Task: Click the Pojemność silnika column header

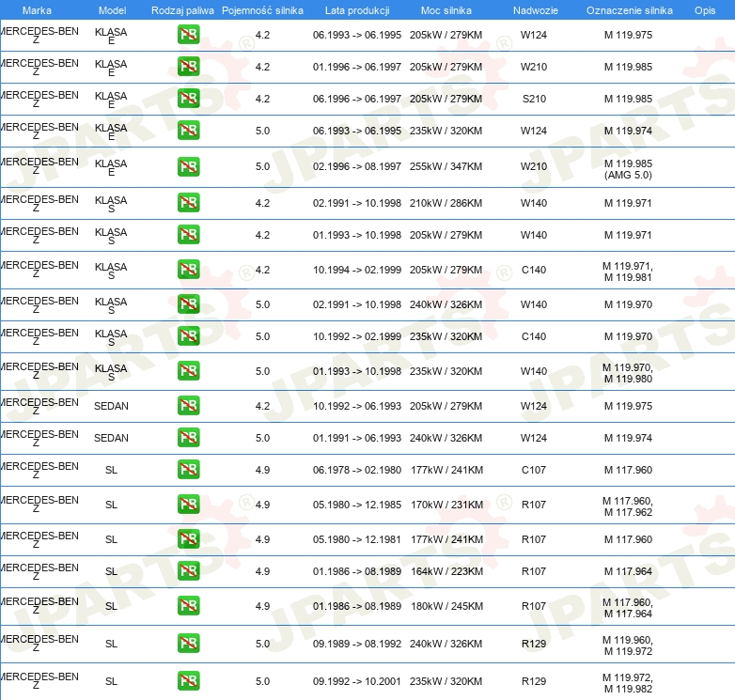Action: (262, 10)
